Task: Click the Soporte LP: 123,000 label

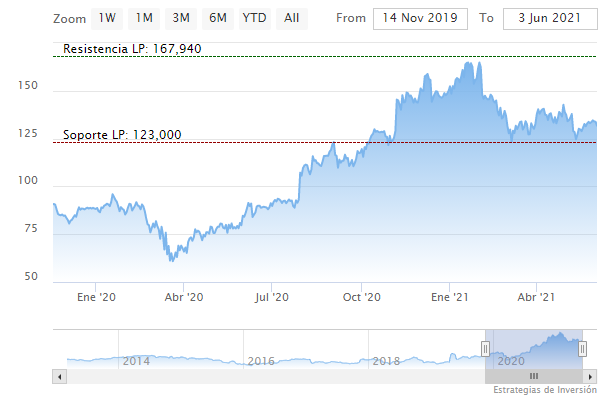Action: coord(122,134)
